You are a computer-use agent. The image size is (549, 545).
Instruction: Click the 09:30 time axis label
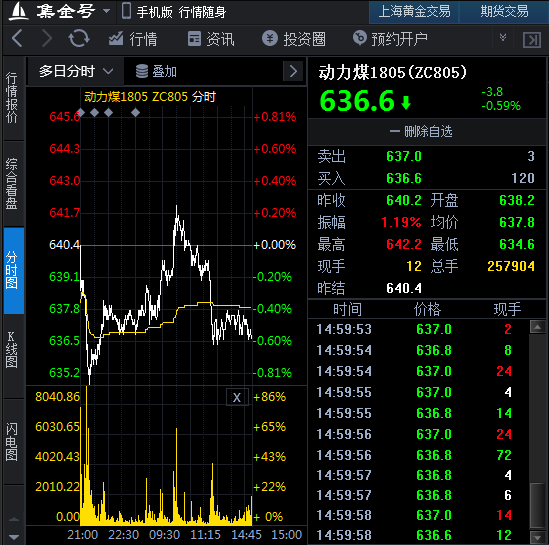click(x=164, y=535)
